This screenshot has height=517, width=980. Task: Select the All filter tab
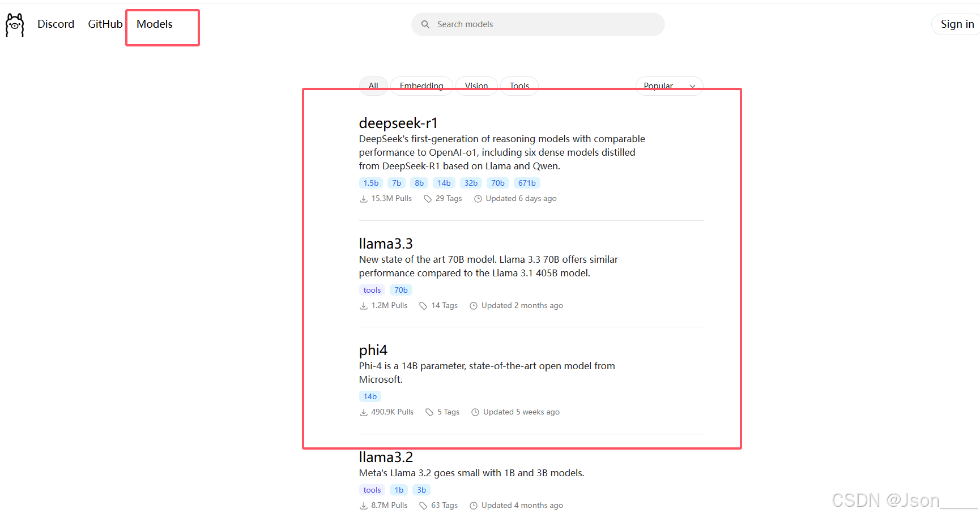click(373, 86)
